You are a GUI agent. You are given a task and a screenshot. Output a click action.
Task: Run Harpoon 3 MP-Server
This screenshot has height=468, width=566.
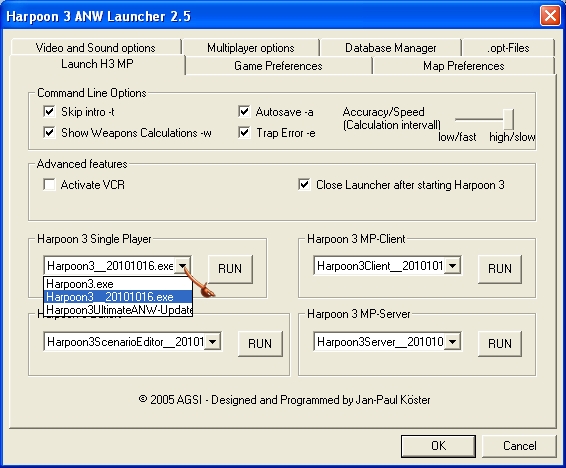500,344
